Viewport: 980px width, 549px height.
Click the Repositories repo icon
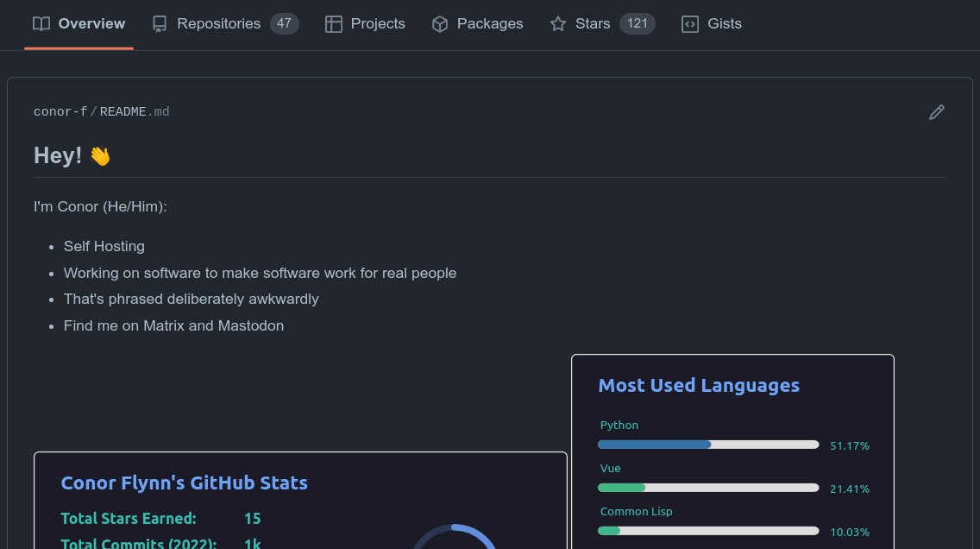click(x=160, y=24)
